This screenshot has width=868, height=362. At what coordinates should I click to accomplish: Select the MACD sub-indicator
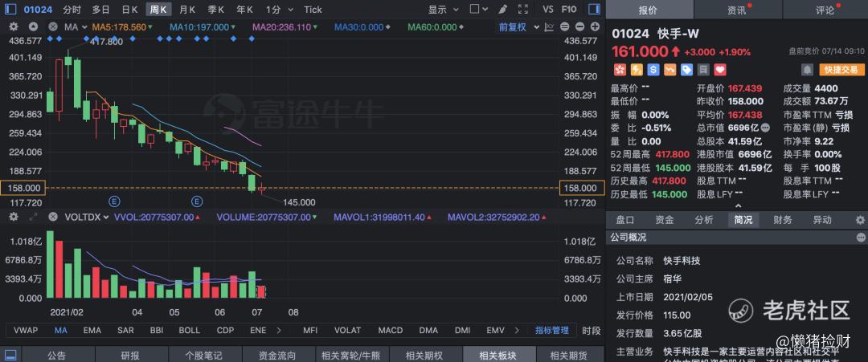tap(391, 331)
